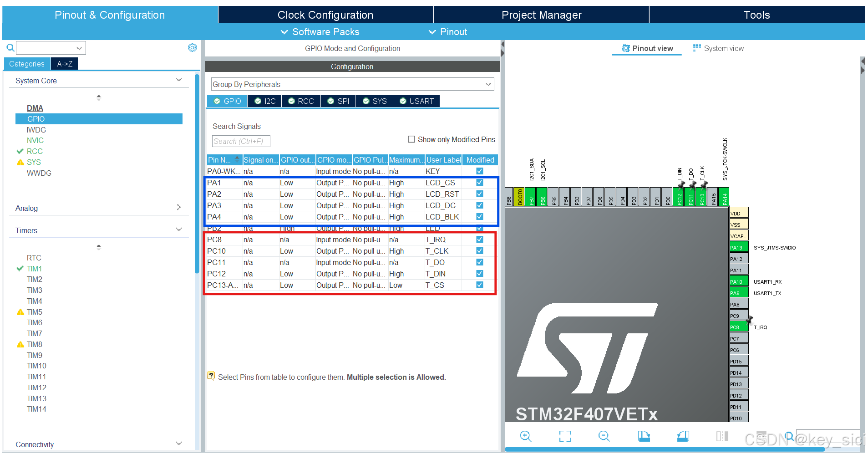Click the horizontal scrollbar under chip view
Image resolution: width=868 pixels, height=454 pixels.
(x=665, y=449)
